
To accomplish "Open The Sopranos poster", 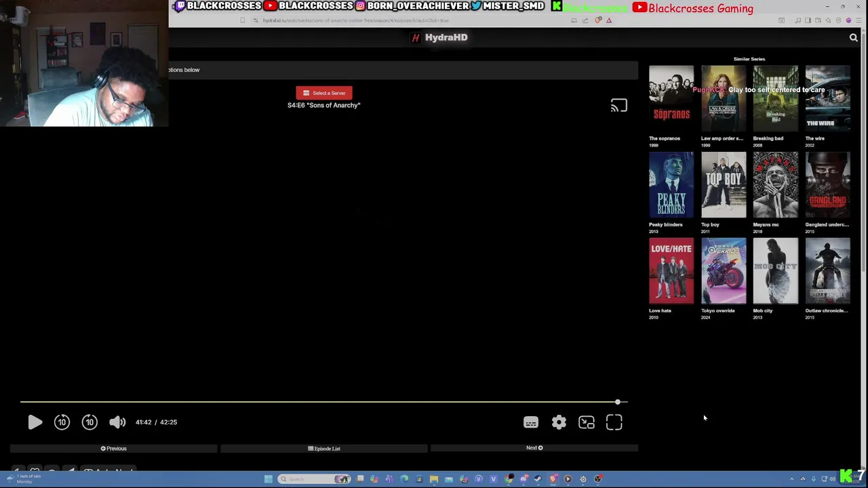I will click(x=671, y=98).
